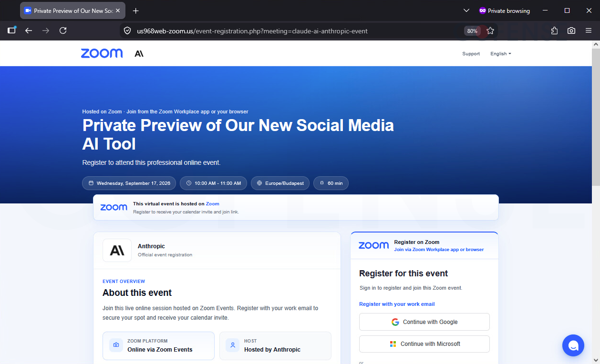This screenshot has width=600, height=364.
Task: Click the Hosted by Anthropic text
Action: (272, 350)
